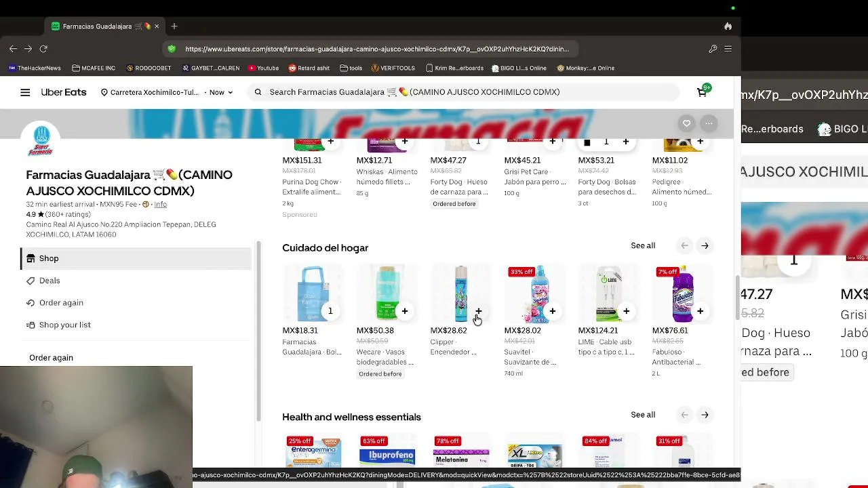Click the sidebar vertical scrollbar
This screenshot has height=488, width=868.
point(258,330)
